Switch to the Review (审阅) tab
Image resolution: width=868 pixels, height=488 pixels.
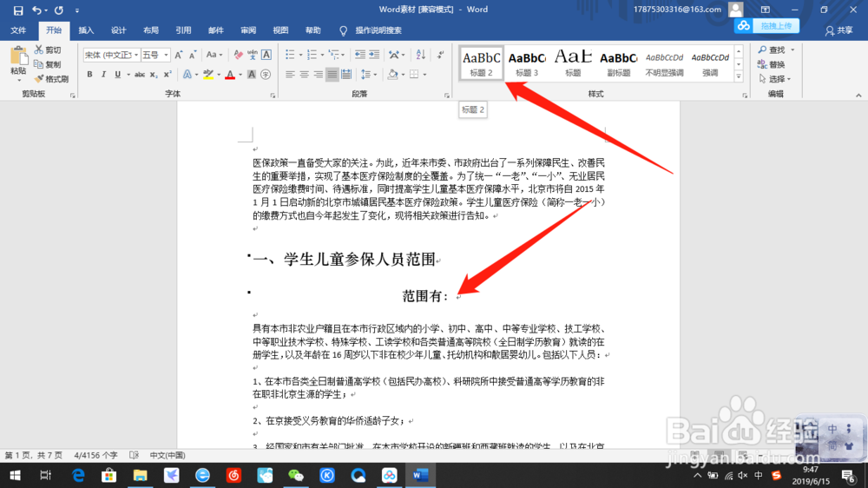tap(248, 30)
